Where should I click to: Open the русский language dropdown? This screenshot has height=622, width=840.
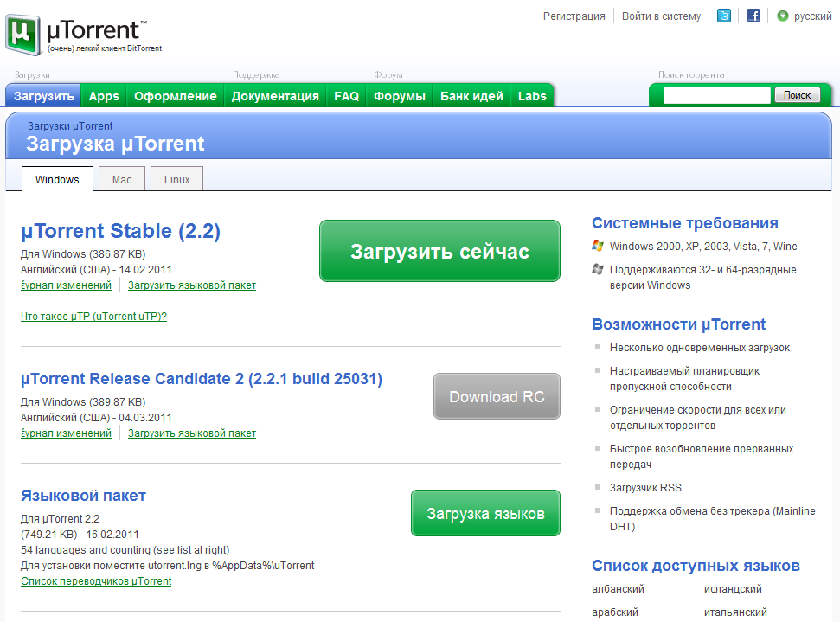click(x=812, y=16)
